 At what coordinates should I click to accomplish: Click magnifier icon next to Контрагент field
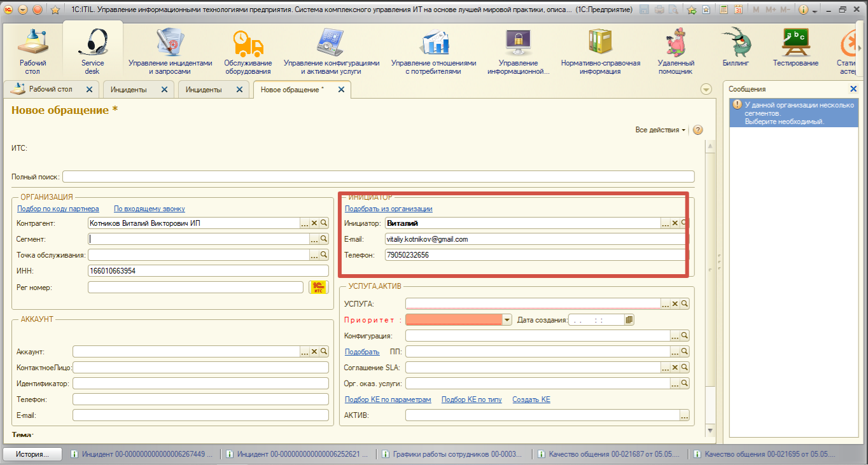coord(324,223)
